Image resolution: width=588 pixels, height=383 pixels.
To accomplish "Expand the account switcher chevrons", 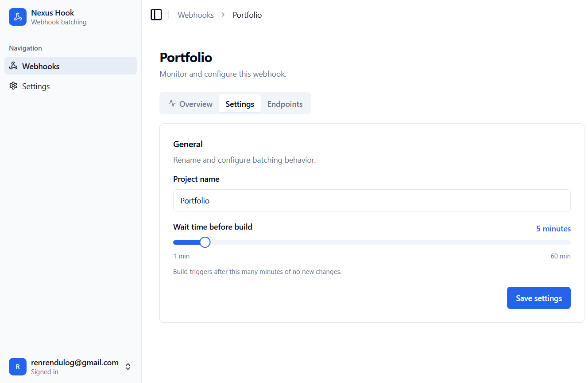I will pyautogui.click(x=128, y=367).
